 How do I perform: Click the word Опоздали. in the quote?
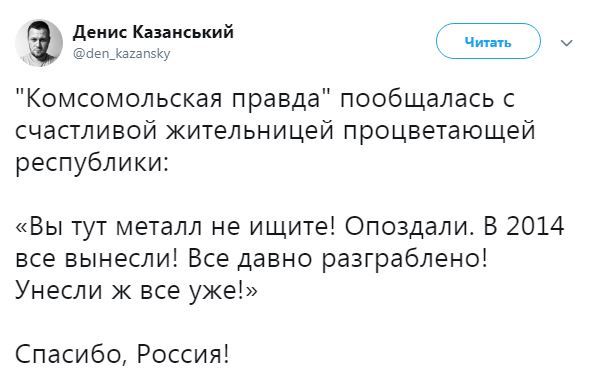click(408, 226)
